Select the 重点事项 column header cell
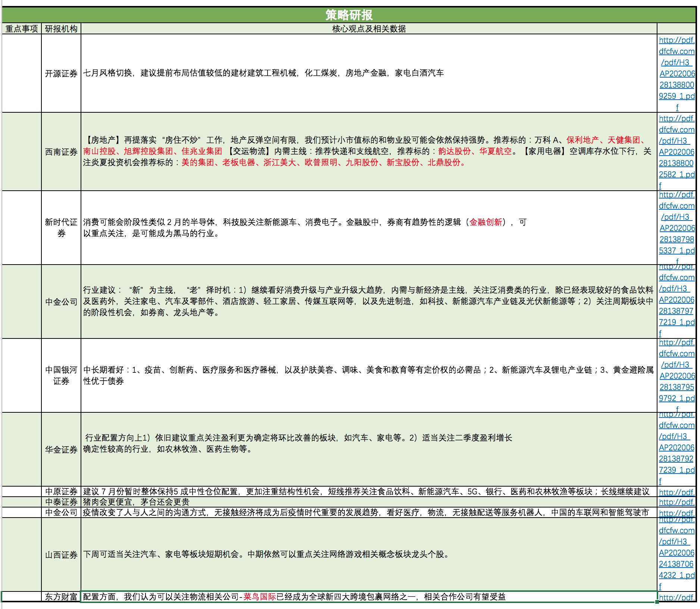700x609 pixels. coord(22,29)
